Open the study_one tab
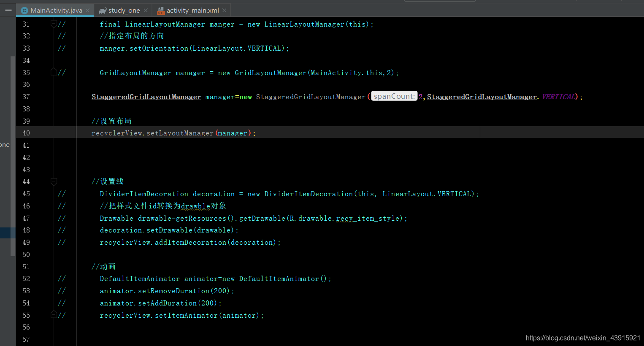This screenshot has width=644, height=346. click(x=124, y=11)
